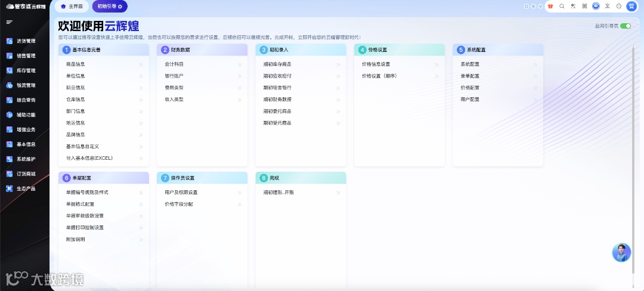This screenshot has height=291, width=644.
Task: Click the search magnifier icon
Action: (562, 6)
